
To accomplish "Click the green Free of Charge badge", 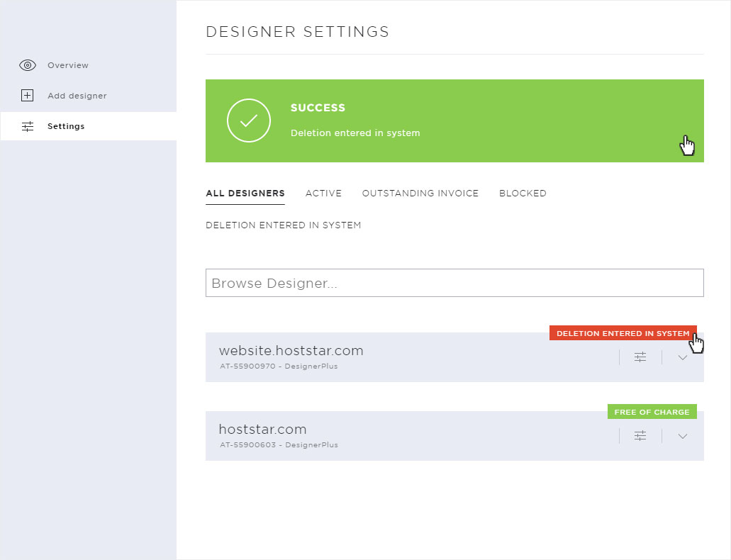I will click(652, 412).
